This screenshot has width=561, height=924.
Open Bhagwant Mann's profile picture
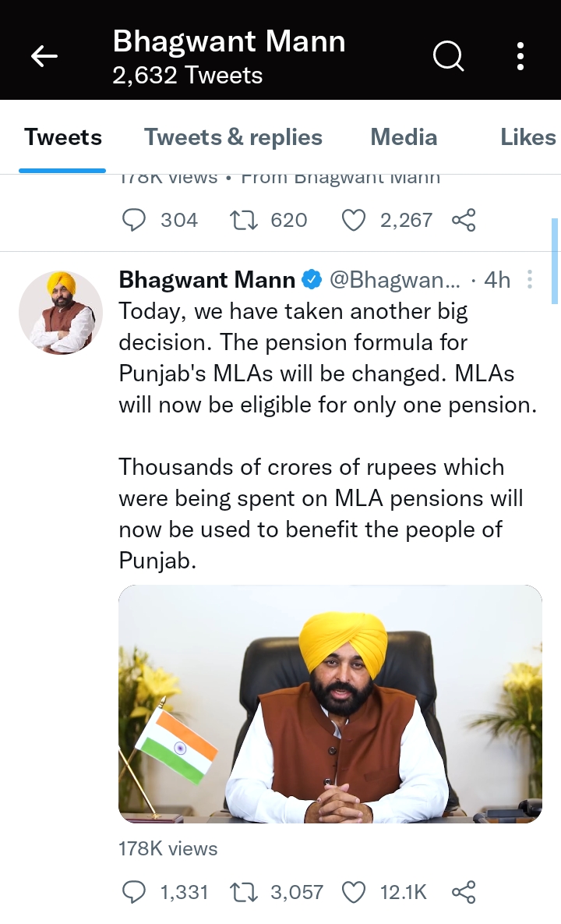click(x=61, y=312)
